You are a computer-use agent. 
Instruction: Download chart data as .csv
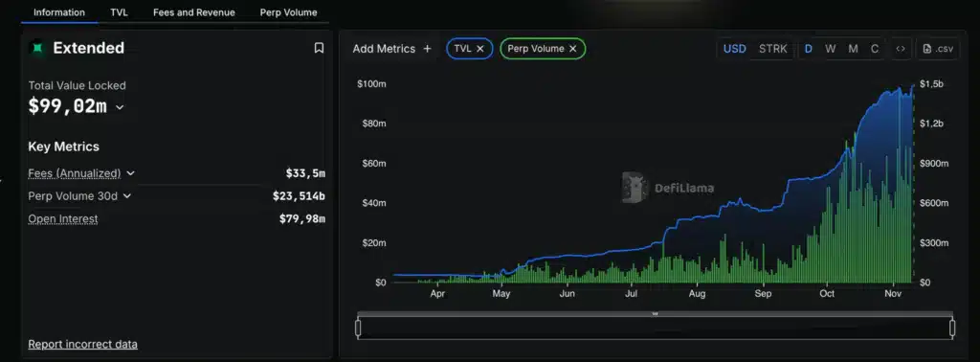[x=938, y=49]
